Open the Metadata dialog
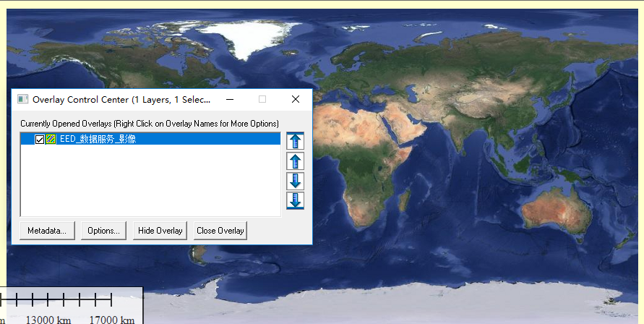 coord(47,231)
